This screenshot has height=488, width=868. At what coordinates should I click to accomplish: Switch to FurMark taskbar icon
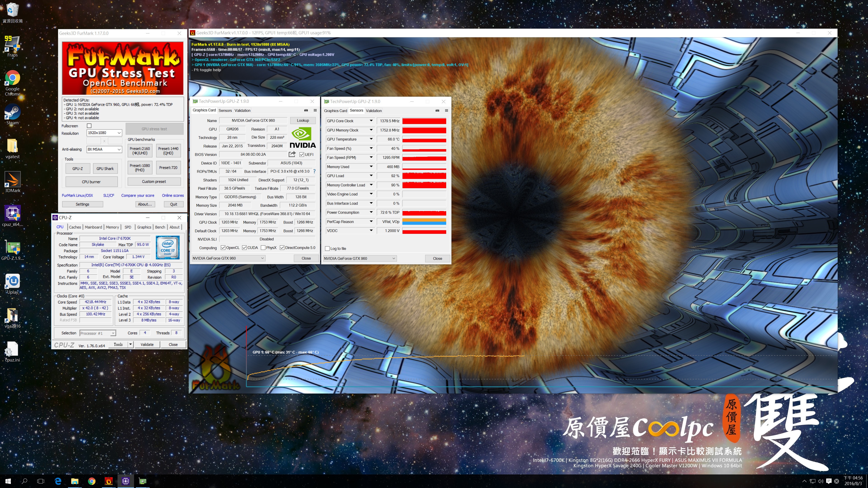click(108, 481)
